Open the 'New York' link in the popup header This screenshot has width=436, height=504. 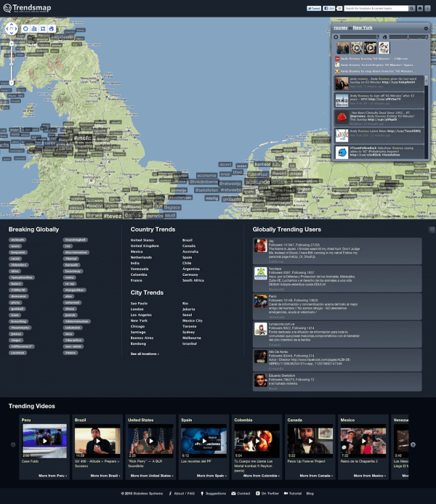(363, 28)
